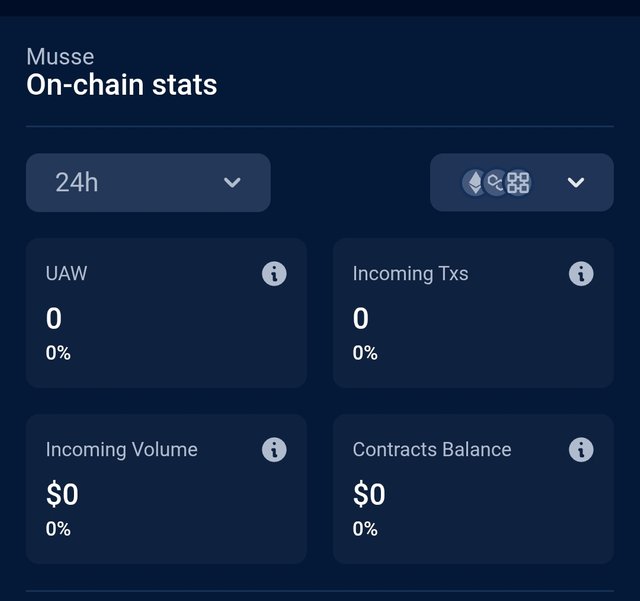Image resolution: width=640 pixels, height=601 pixels.
Task: Click the Contracts Balance label
Action: click(x=431, y=450)
